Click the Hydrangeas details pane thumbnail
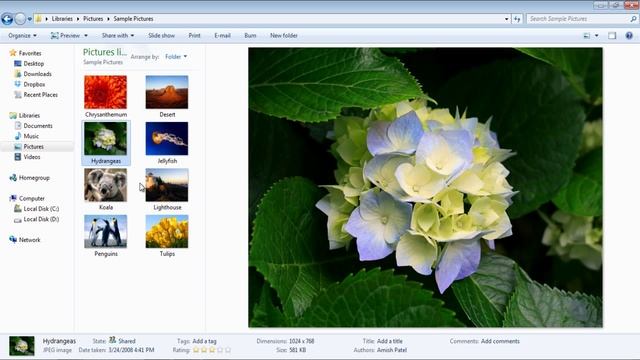 point(22,346)
